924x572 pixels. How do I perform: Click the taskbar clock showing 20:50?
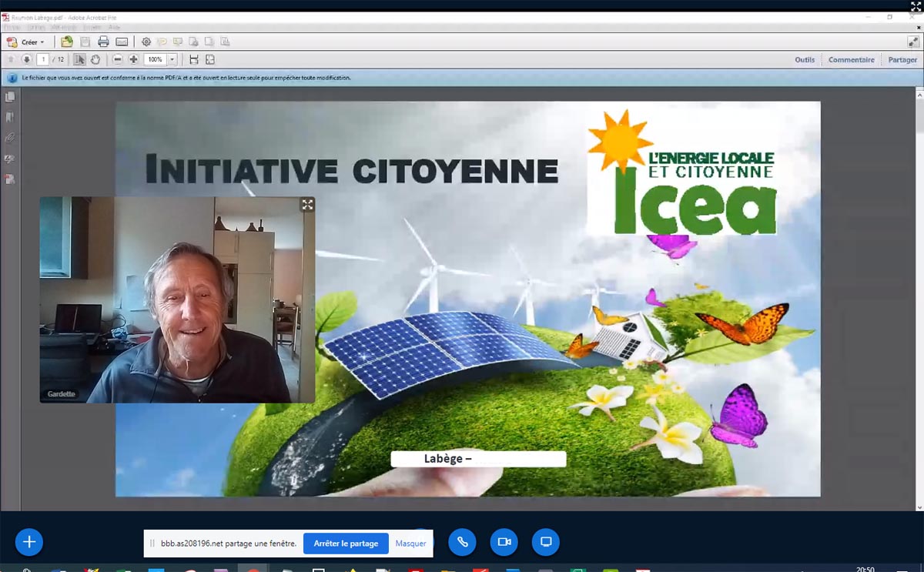pyautogui.click(x=865, y=569)
